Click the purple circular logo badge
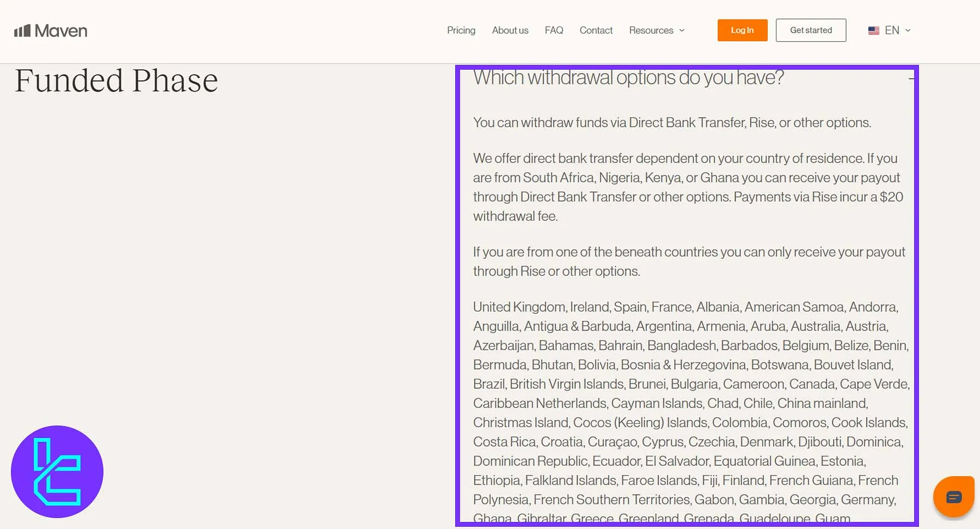The width and height of the screenshot is (980, 529). [57, 472]
